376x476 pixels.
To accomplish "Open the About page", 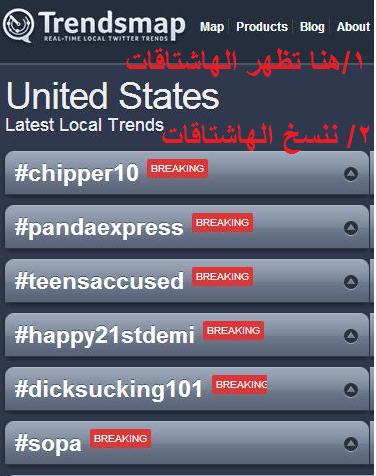I will (x=353, y=27).
